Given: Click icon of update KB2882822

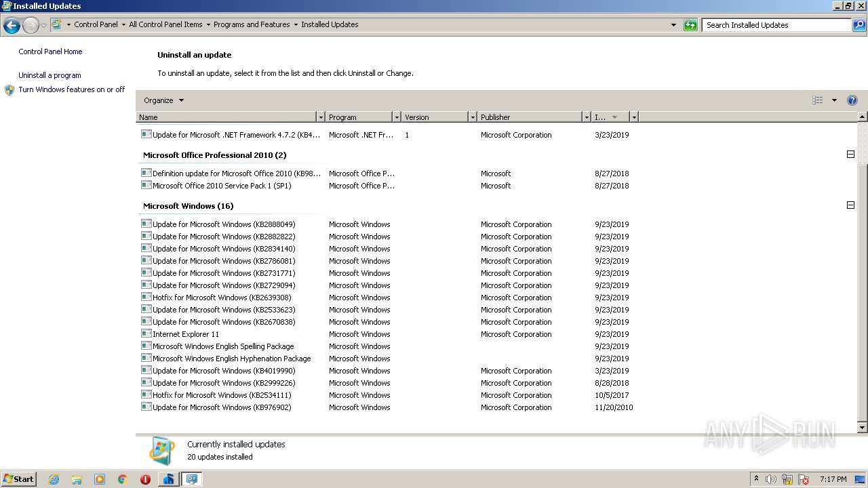Looking at the screenshot, I should coord(146,236).
